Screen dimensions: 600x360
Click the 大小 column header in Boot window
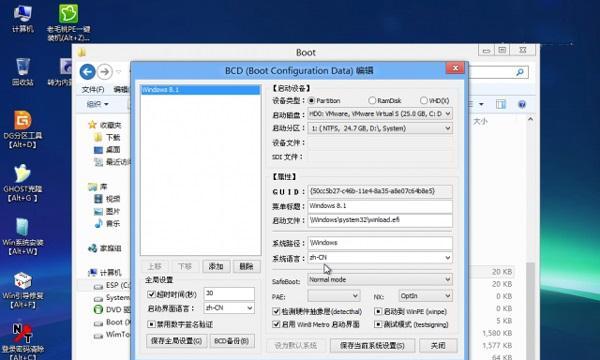(x=480, y=122)
